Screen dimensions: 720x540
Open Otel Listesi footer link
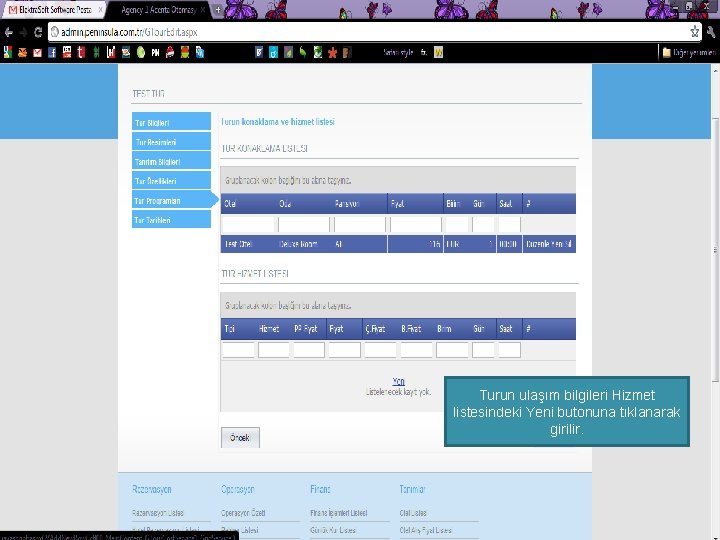point(413,513)
